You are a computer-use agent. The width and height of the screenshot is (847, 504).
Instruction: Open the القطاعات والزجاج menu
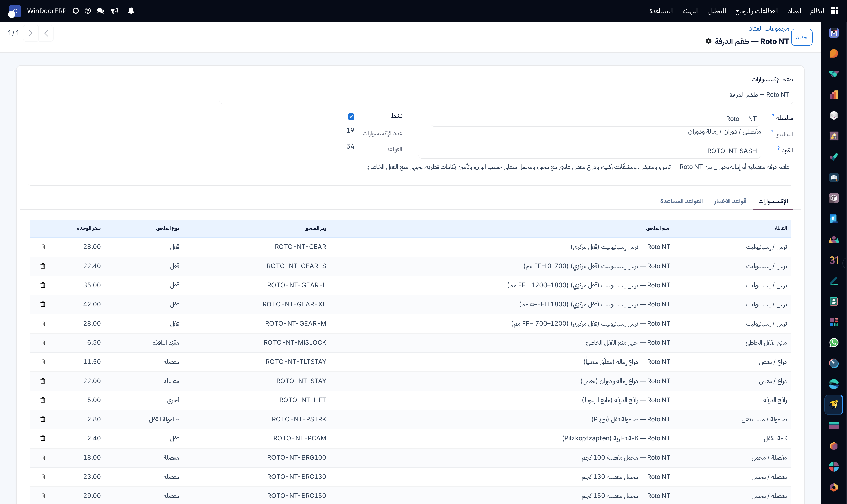757,11
